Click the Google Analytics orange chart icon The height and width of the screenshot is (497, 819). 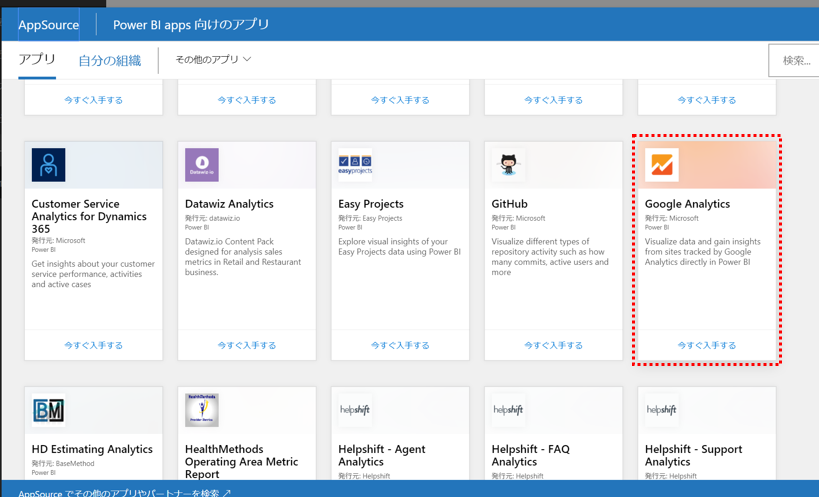click(x=662, y=165)
